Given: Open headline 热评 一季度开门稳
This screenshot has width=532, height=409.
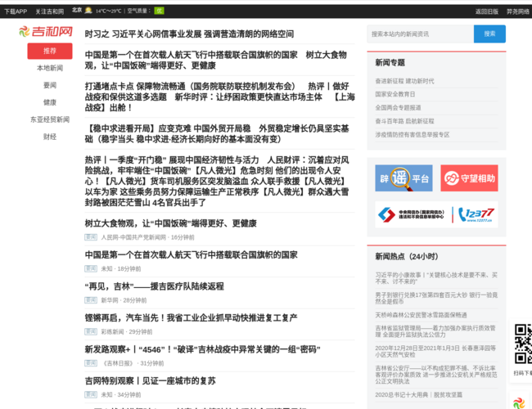Looking at the screenshot, I should (x=172, y=160).
